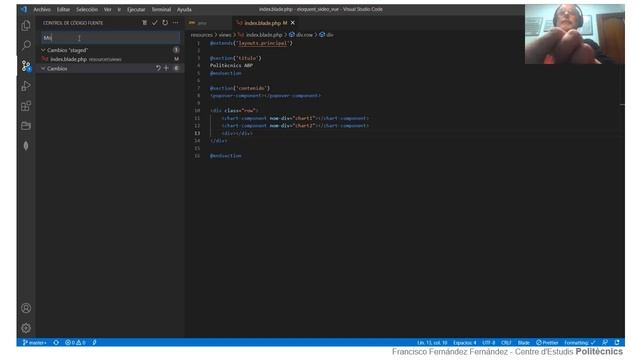The width and height of the screenshot is (640, 360).
Task: Click the Prettier status bar item
Action: click(547, 342)
